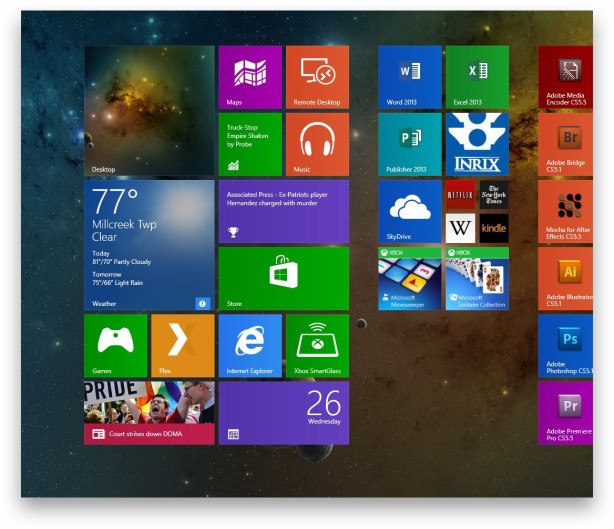
Task: Launch the Maps app tile
Action: pyautogui.click(x=250, y=77)
